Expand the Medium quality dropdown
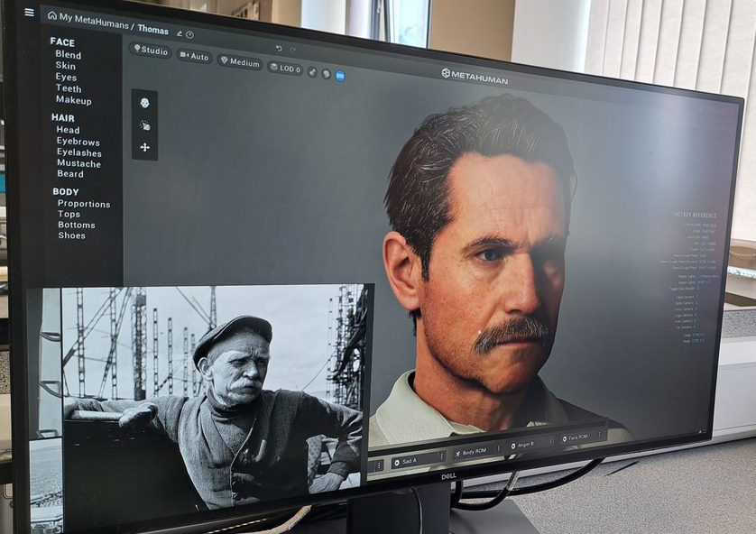 point(239,62)
